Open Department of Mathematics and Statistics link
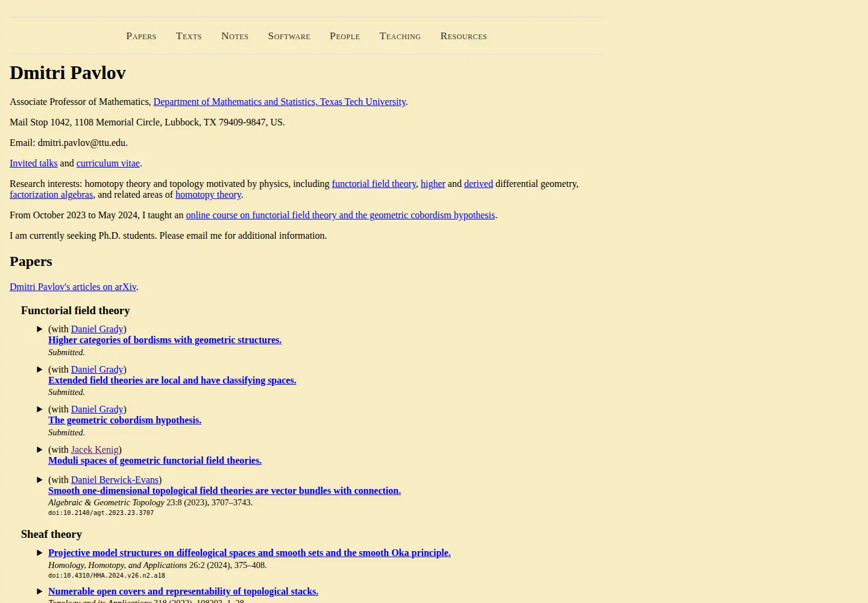Viewport: 868px width, 603px height. 280,102
